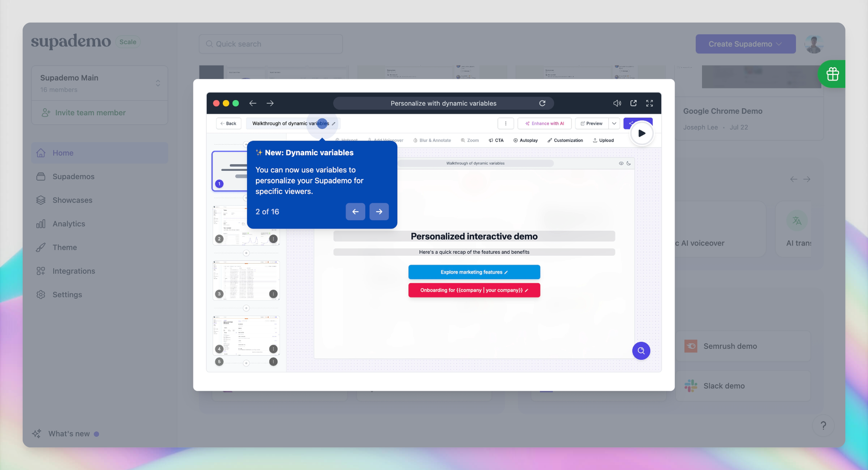The width and height of the screenshot is (868, 470).
Task: Open the Slack demo item
Action: (x=743, y=386)
